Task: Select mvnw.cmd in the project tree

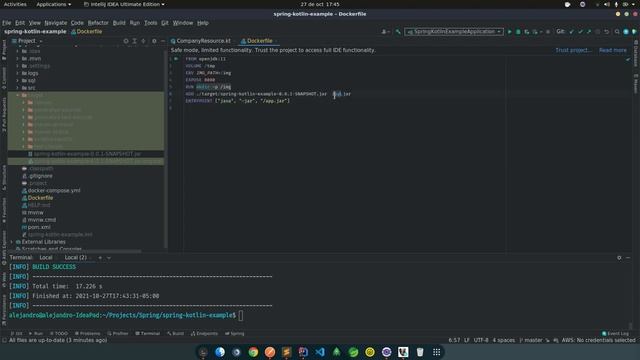Action: [x=42, y=220]
